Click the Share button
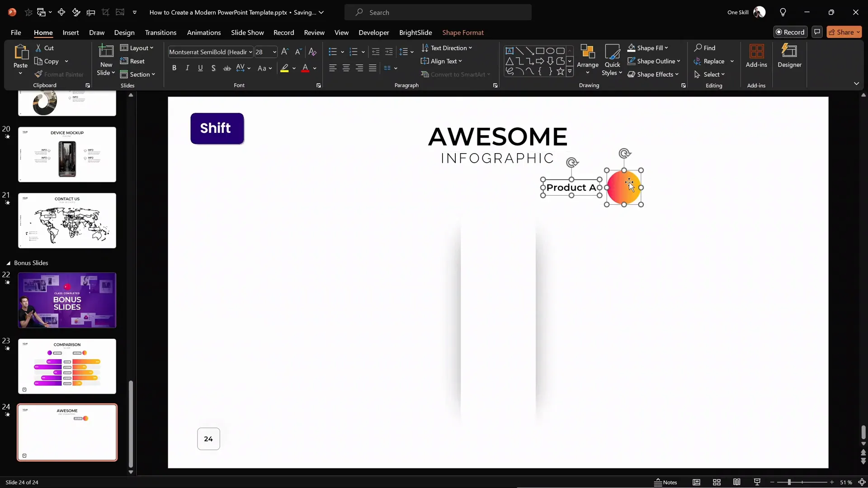This screenshot has height=488, width=868. (844, 32)
